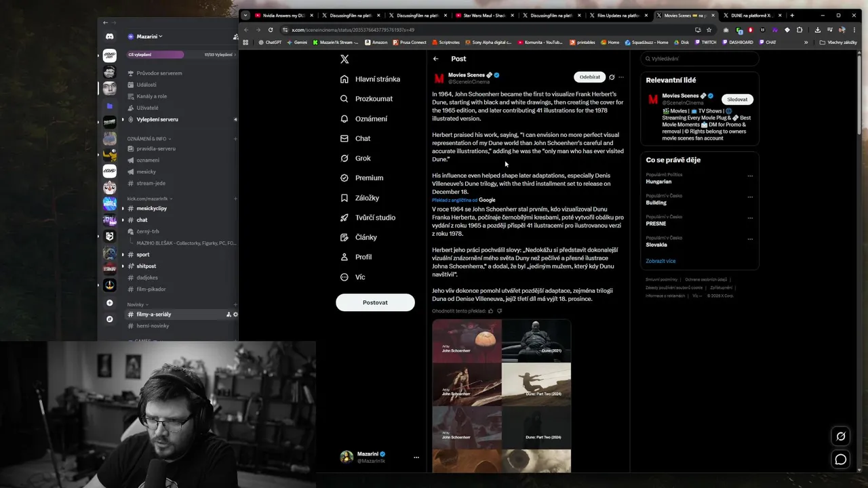868x488 pixels.
Task: Open Mazarini account menu dots in X
Action: 416,457
